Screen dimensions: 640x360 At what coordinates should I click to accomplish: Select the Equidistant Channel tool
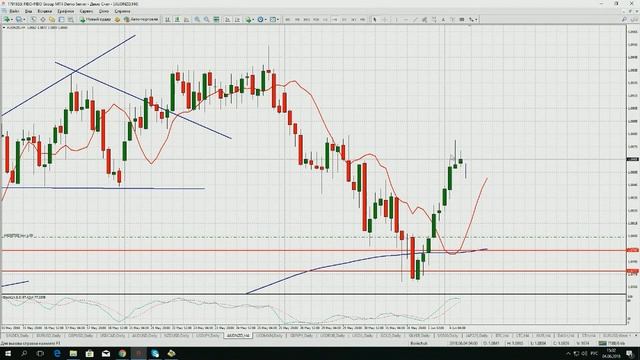coord(424,19)
